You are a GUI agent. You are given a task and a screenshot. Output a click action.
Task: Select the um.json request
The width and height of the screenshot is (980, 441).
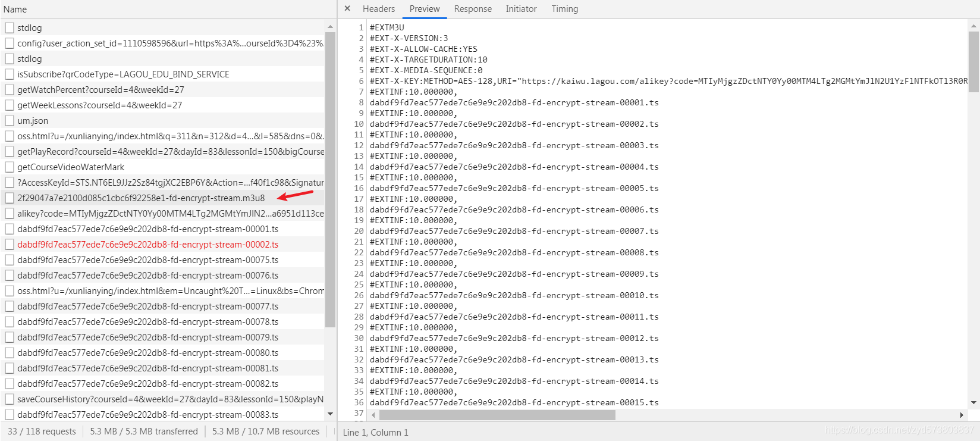tap(162, 121)
